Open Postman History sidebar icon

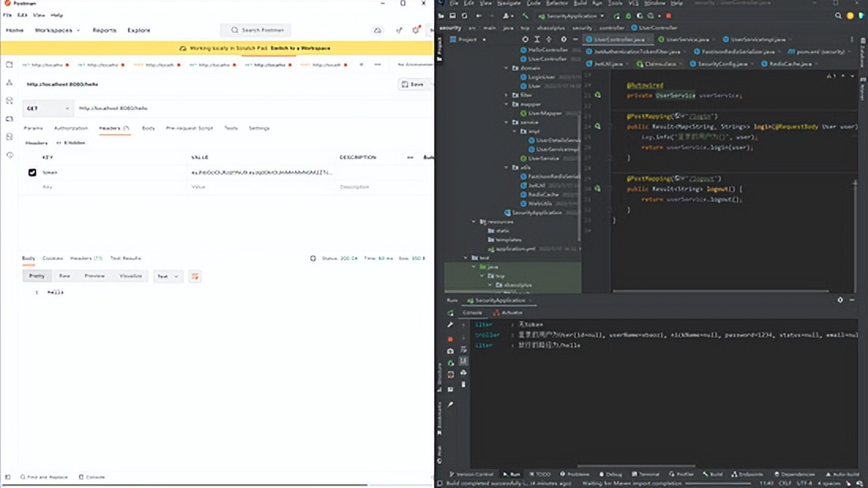pyautogui.click(x=9, y=155)
